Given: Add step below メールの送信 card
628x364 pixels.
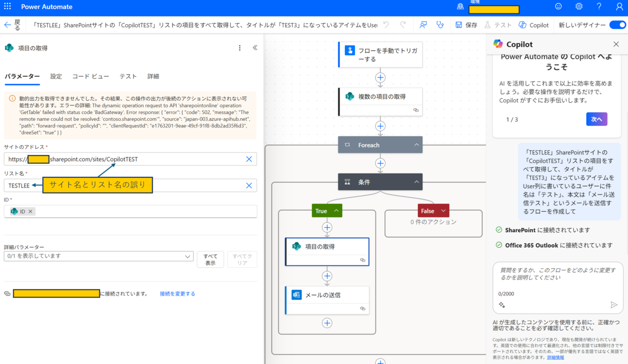Looking at the screenshot, I should click(x=327, y=323).
